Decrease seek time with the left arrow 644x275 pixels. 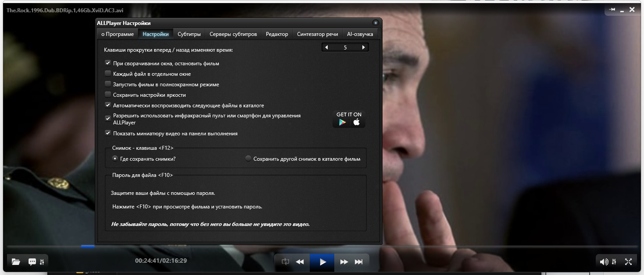tap(326, 47)
